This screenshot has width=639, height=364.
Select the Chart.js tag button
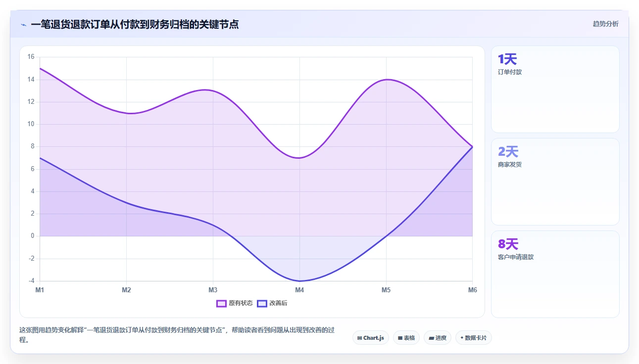click(371, 338)
